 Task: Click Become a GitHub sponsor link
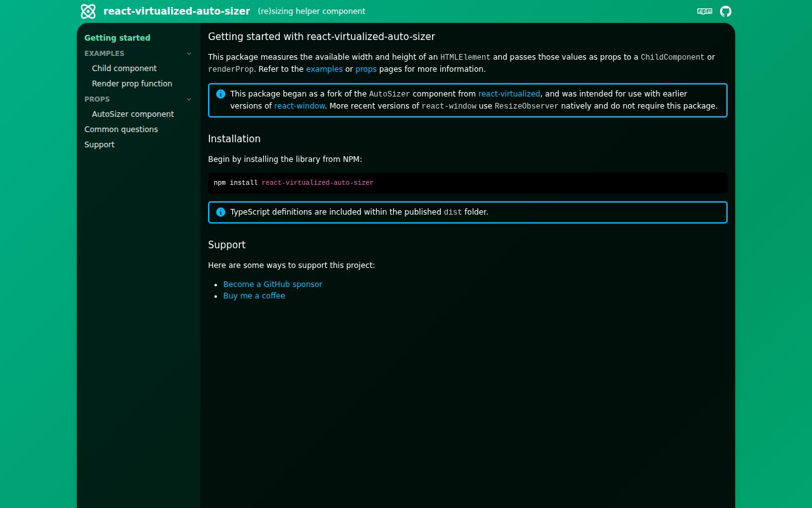pos(273,284)
